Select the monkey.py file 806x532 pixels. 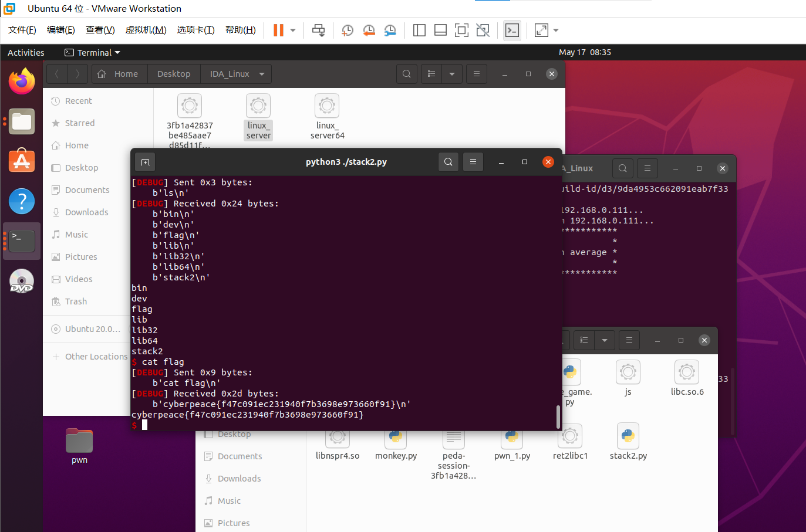click(396, 445)
